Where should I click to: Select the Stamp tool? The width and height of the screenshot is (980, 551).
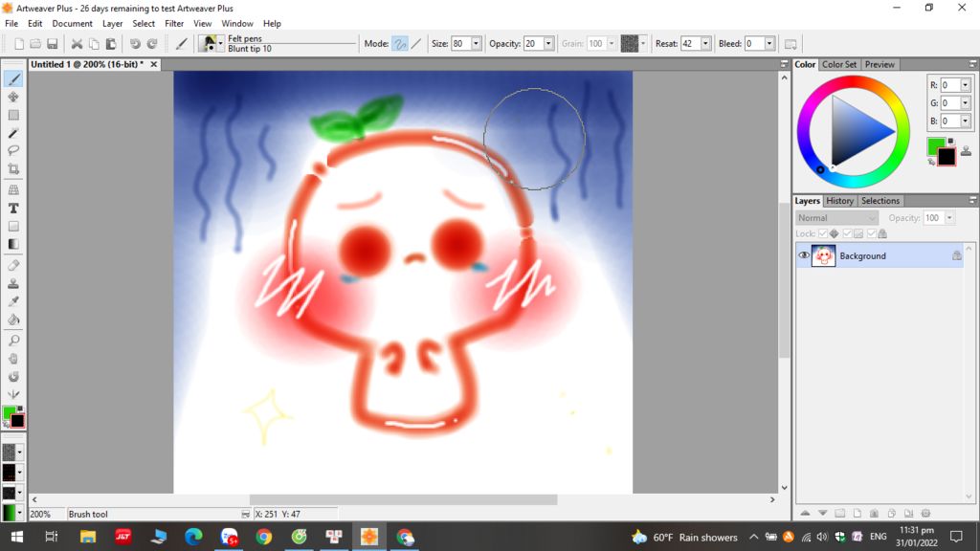tap(13, 283)
